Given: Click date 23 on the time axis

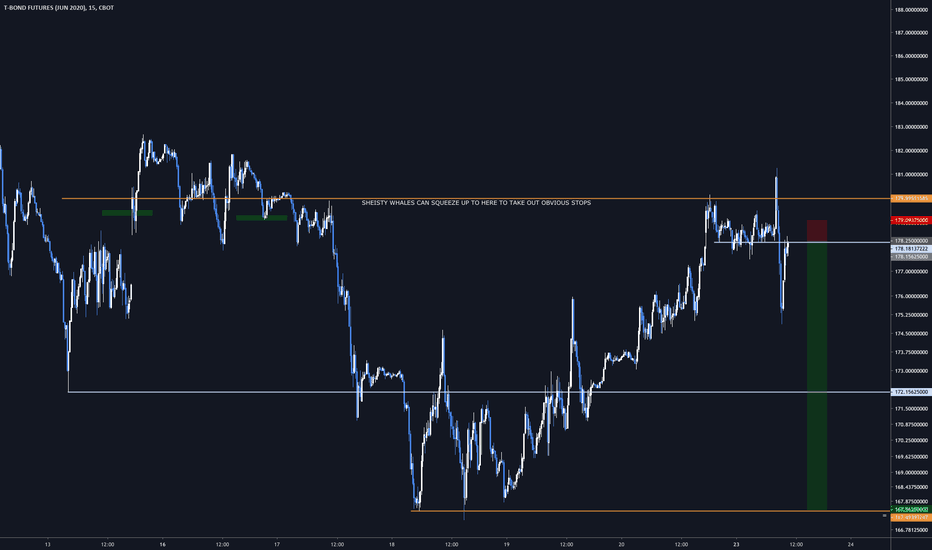Looking at the screenshot, I should 736,544.
